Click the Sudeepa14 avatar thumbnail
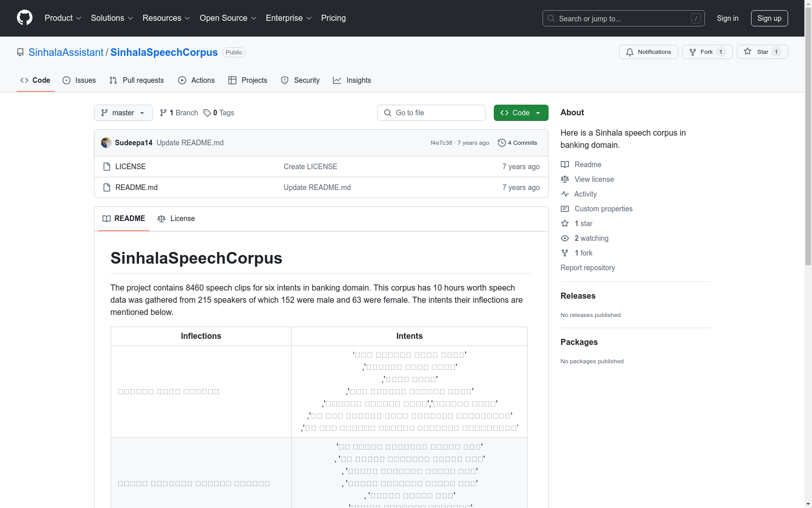This screenshot has height=508, width=812. 106,143
